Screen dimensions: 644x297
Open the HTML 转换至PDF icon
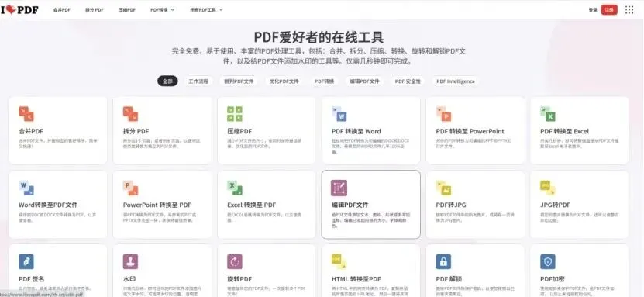(339, 261)
